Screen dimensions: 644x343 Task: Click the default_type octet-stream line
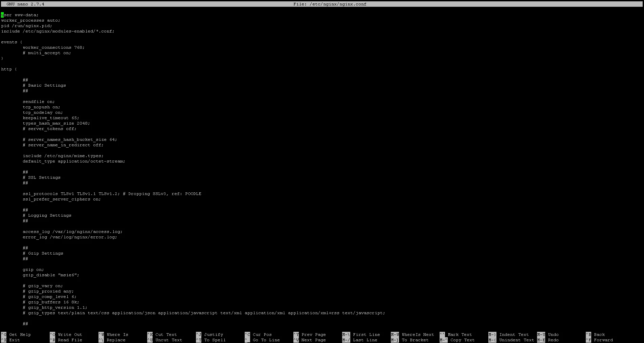(x=74, y=161)
